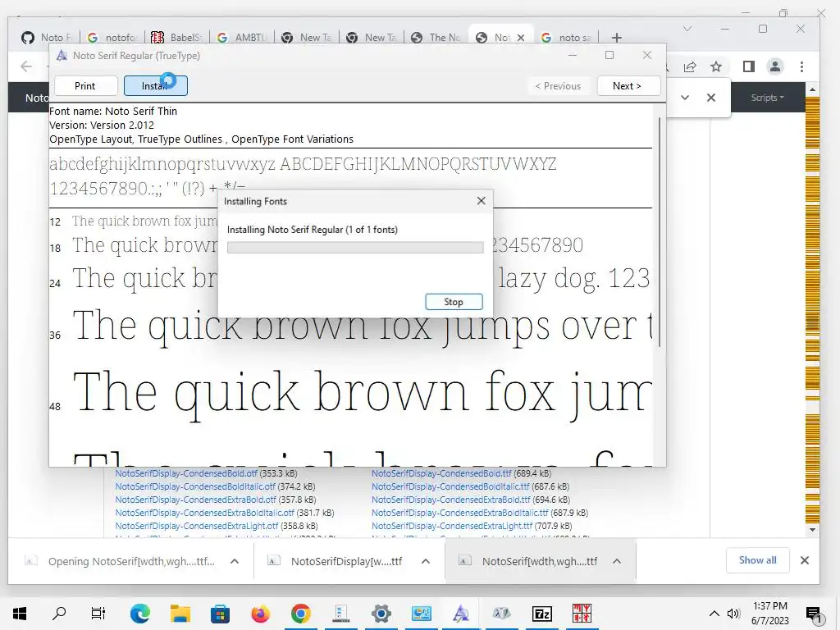Image resolution: width=840 pixels, height=630 pixels.
Task: Switch to the BabelStone browser tab
Action: tap(177, 38)
